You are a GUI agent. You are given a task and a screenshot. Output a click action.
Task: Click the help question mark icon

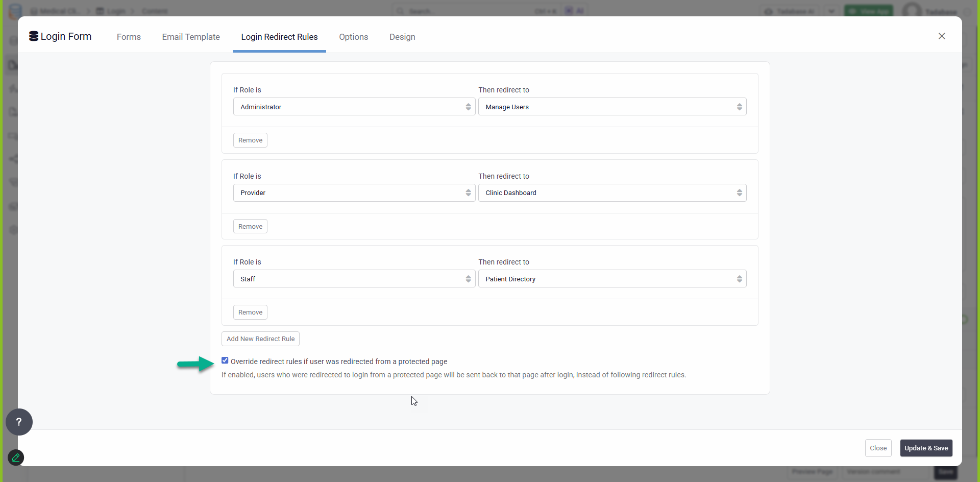(19, 422)
